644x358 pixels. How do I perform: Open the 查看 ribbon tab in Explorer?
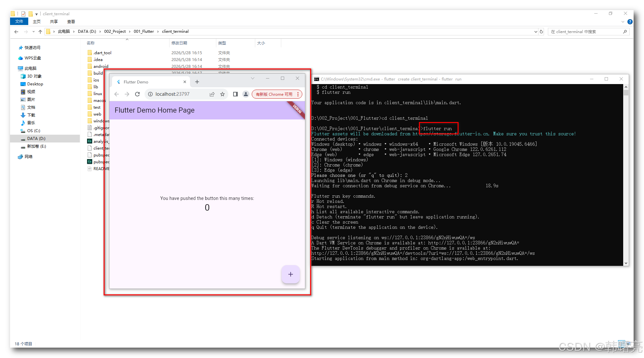pos(71,21)
